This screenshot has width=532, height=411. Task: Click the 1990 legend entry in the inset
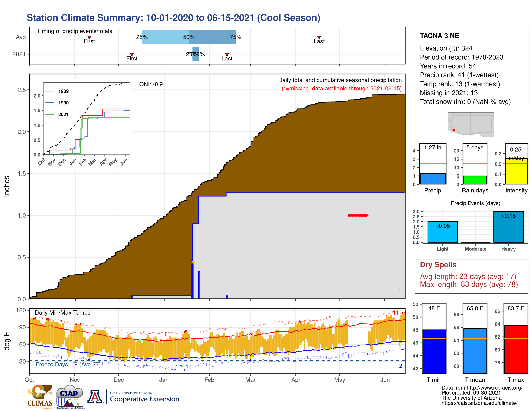point(57,103)
